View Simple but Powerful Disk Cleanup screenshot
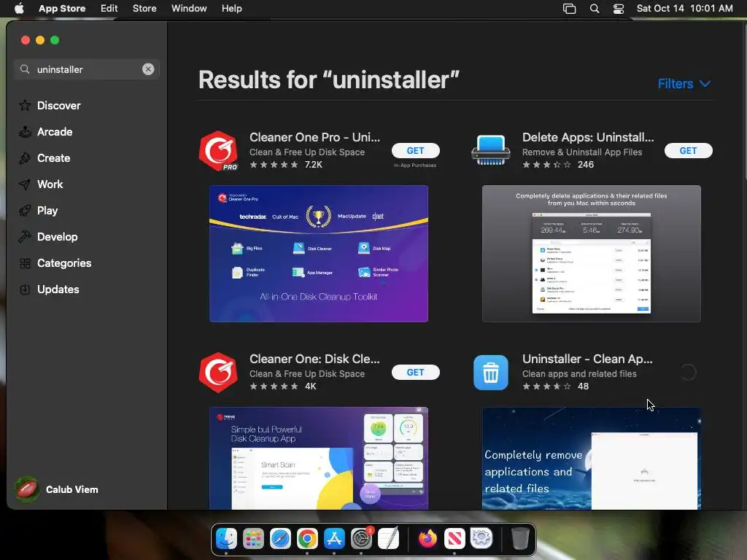Image resolution: width=747 pixels, height=560 pixels. click(x=319, y=458)
